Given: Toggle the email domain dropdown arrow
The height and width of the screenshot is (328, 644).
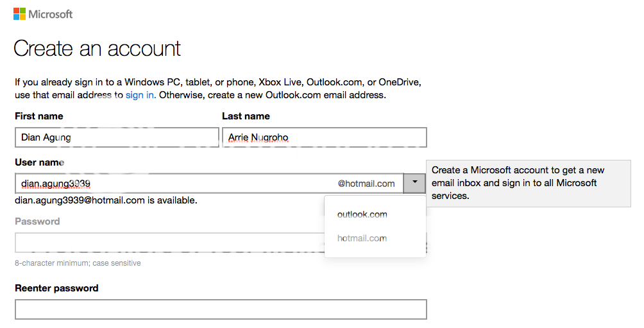Looking at the screenshot, I should pyautogui.click(x=414, y=184).
